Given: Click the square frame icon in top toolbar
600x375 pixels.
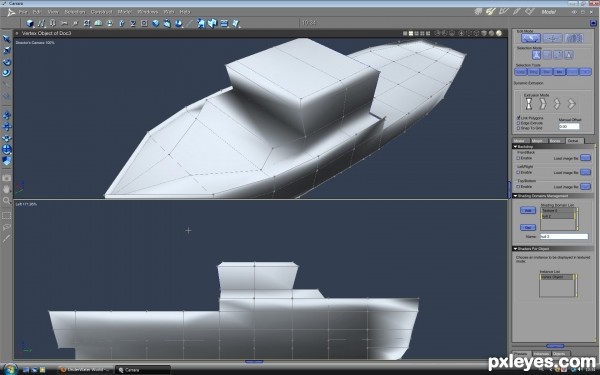Looking at the screenshot, I should (x=144, y=23).
